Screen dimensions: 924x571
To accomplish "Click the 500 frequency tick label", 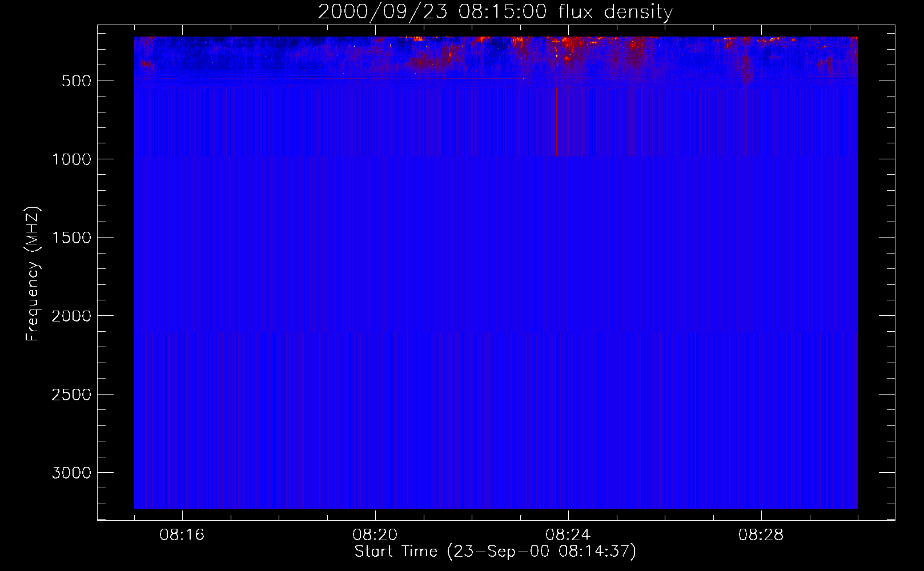I will pos(77,81).
